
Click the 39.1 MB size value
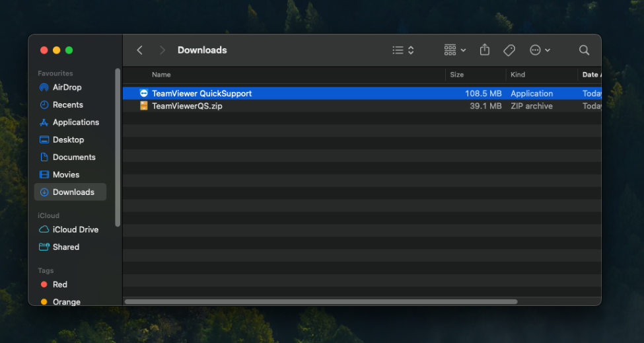[485, 106]
